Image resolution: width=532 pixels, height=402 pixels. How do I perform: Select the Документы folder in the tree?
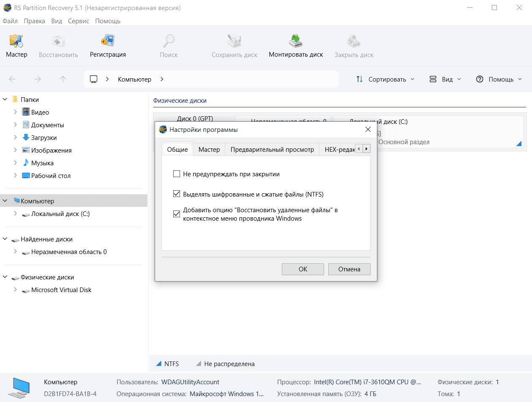pyautogui.click(x=48, y=125)
